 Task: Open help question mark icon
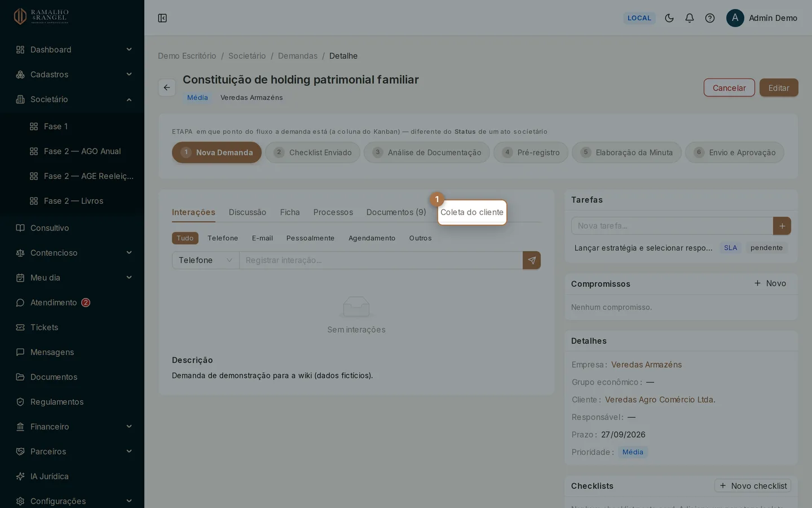coord(710,18)
